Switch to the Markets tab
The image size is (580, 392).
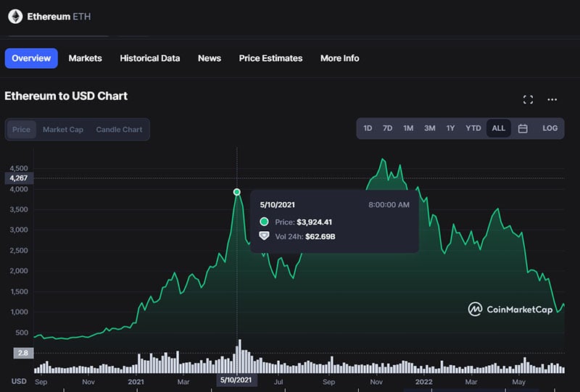tap(85, 58)
